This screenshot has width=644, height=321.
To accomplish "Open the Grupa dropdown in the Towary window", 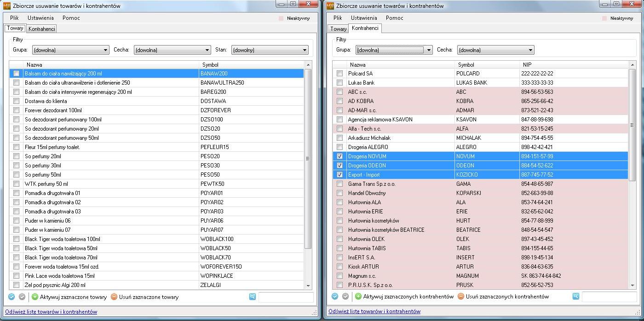I will [x=70, y=50].
